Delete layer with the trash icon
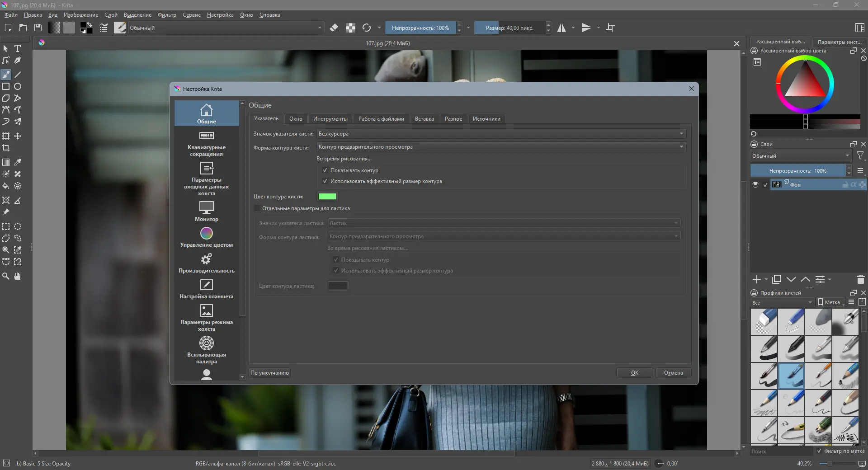 [860, 280]
